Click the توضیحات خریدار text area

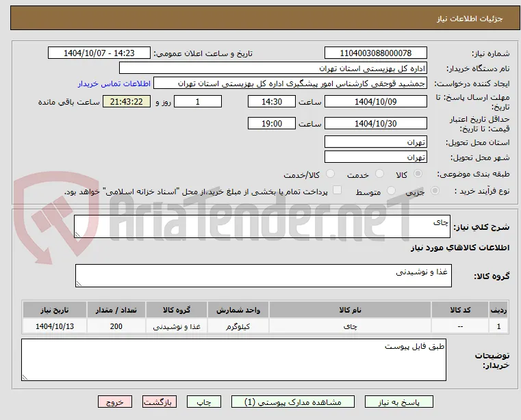coord(233,360)
